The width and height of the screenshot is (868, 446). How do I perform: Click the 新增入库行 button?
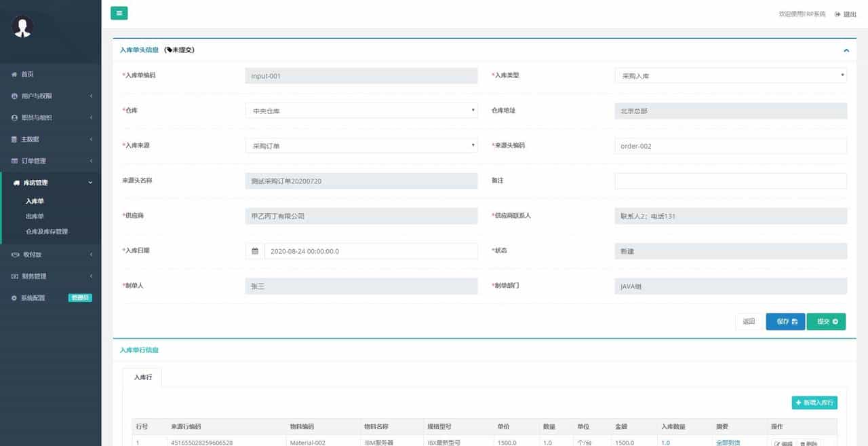click(x=814, y=403)
